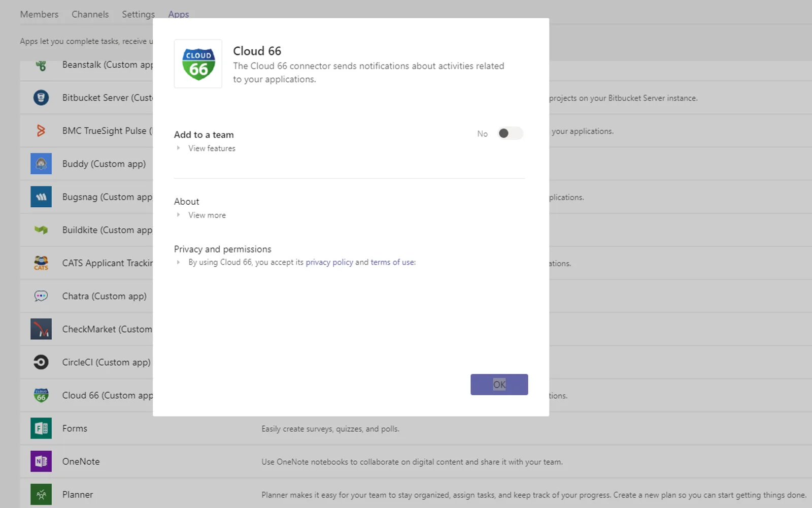
Task: Click the OneNote app icon
Action: (41, 461)
